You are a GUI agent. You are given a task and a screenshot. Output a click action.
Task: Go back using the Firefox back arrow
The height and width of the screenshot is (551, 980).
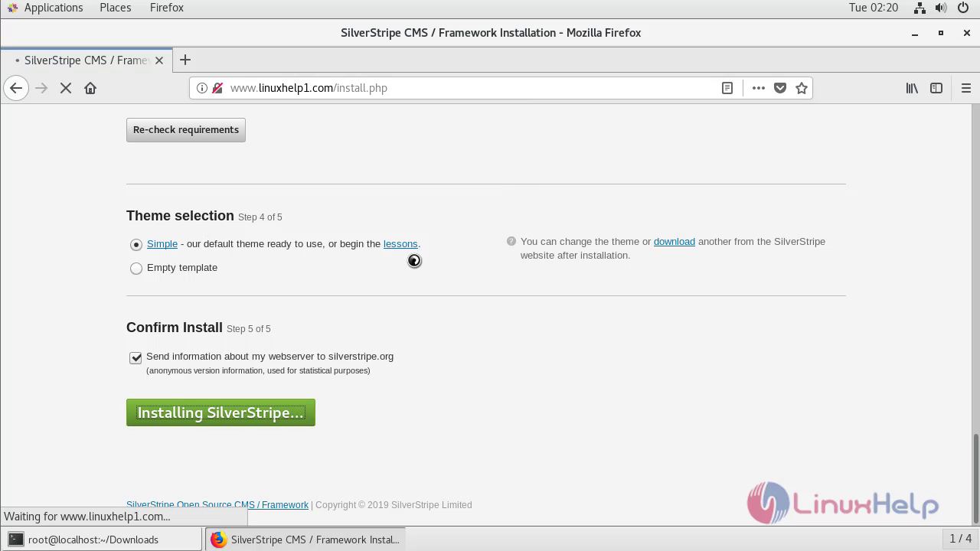coord(16,88)
